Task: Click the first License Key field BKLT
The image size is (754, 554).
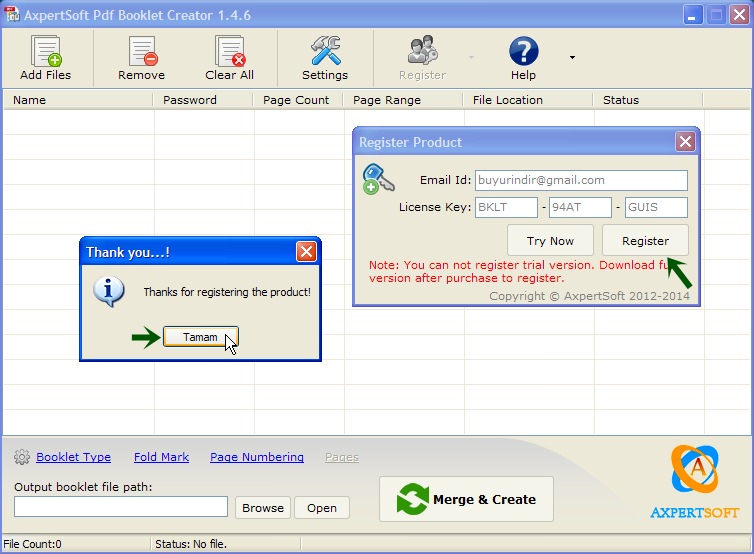Action: tap(506, 207)
